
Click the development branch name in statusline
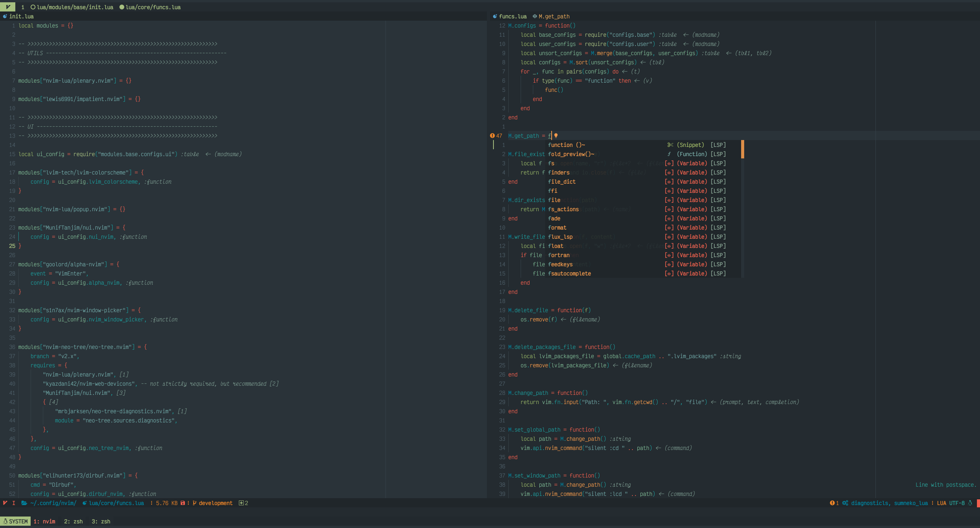216,503
